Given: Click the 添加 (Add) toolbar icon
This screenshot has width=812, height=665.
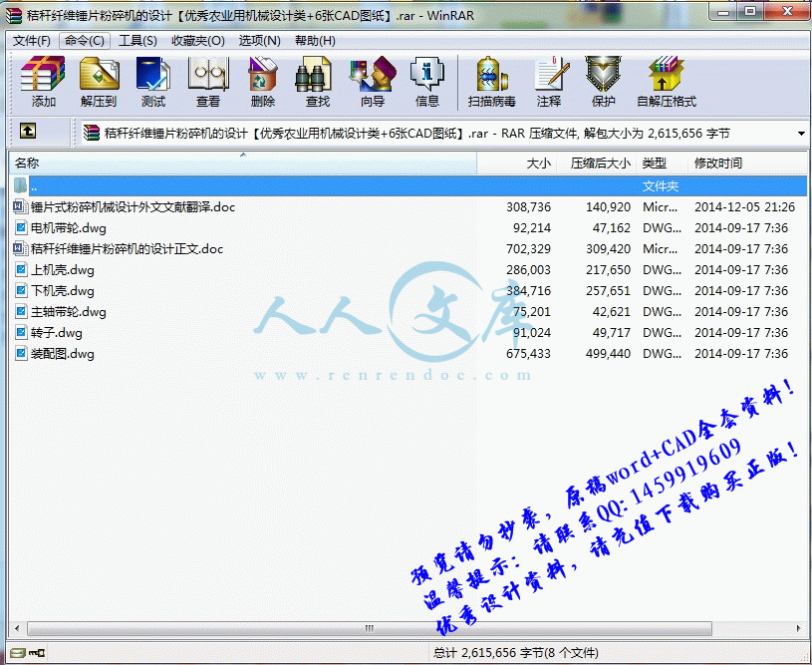Looking at the screenshot, I should tap(43, 75).
